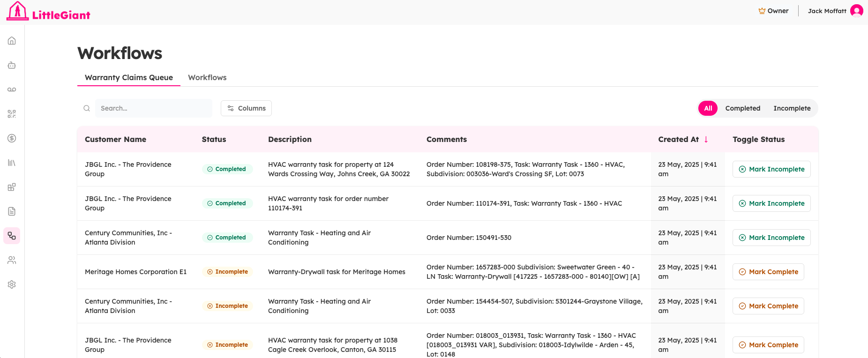The width and height of the screenshot is (868, 358).
Task: Click Incomplete badge in order 154454-507 row
Action: (227, 306)
